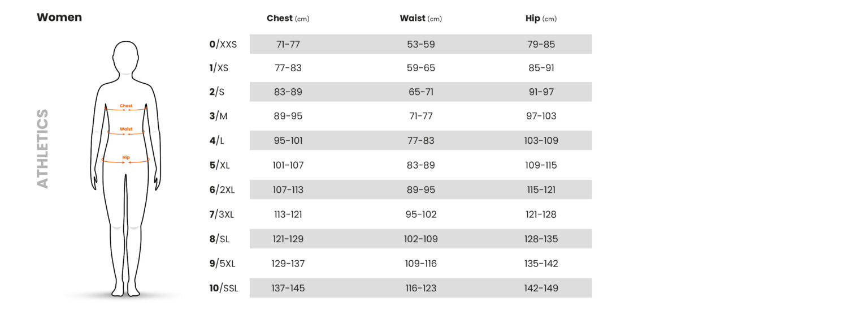The width and height of the screenshot is (868, 327).
Task: Select chest value 121-129 in the 8/SL row
Action: [x=288, y=239]
